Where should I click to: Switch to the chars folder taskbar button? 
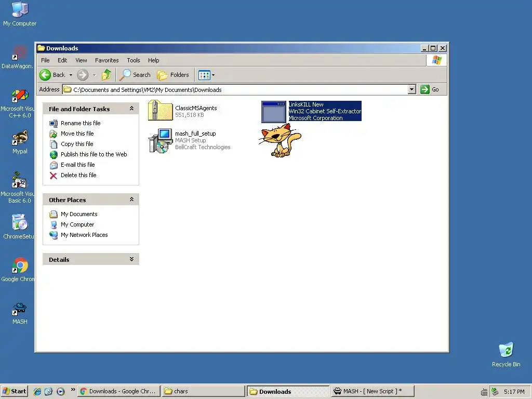click(203, 391)
